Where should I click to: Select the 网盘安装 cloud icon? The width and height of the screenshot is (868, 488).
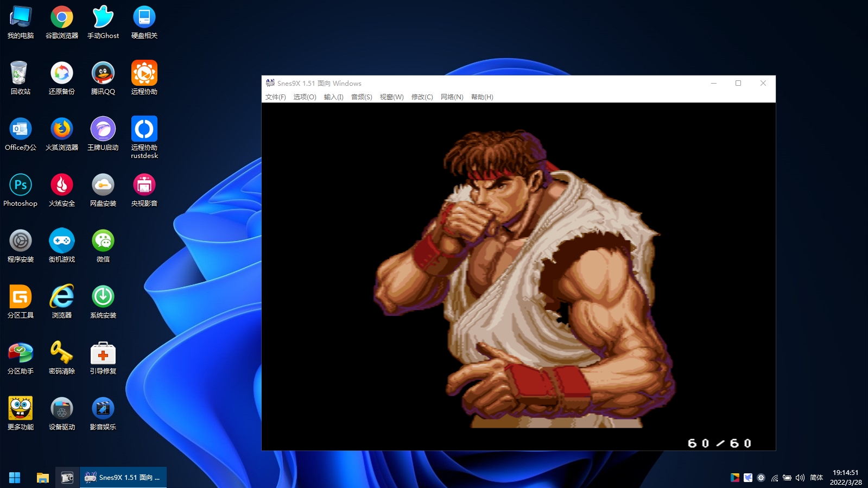(103, 191)
